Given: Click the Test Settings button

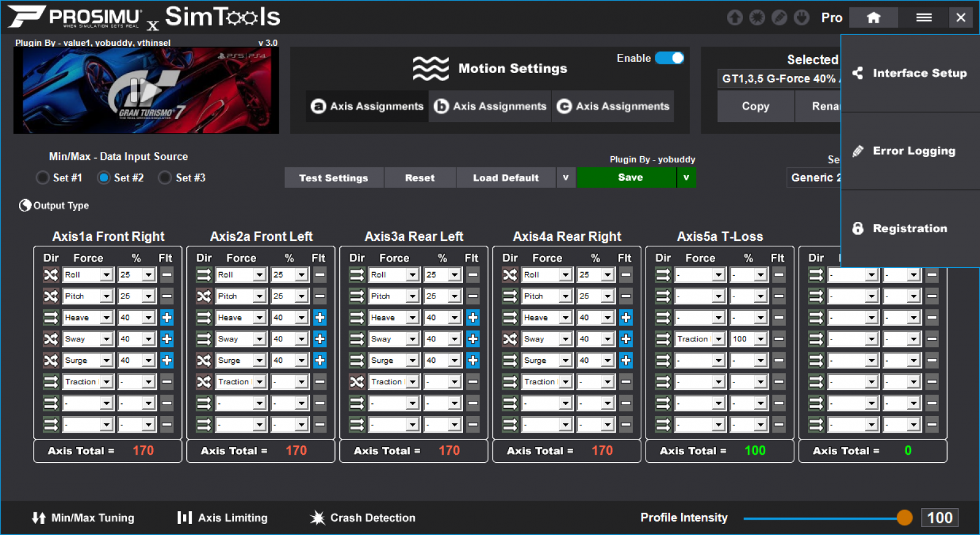Looking at the screenshot, I should point(334,178).
